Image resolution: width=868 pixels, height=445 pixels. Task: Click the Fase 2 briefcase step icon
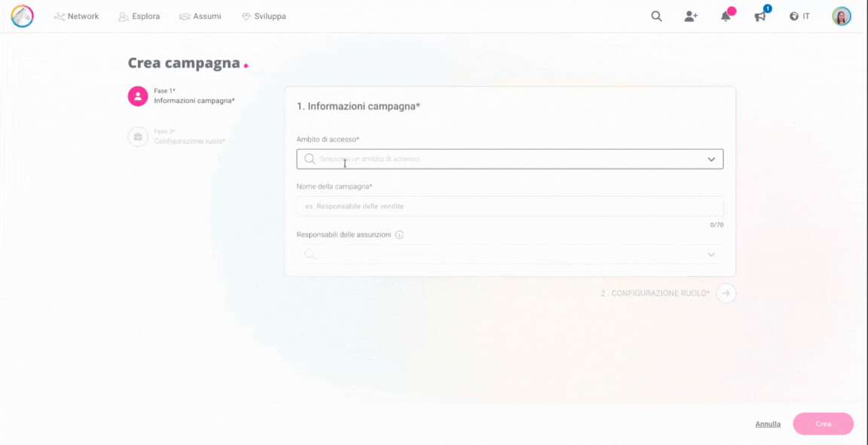138,137
